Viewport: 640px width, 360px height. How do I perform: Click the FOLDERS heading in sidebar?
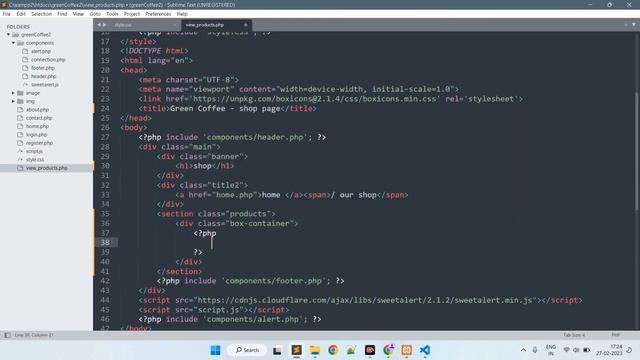click(x=18, y=27)
